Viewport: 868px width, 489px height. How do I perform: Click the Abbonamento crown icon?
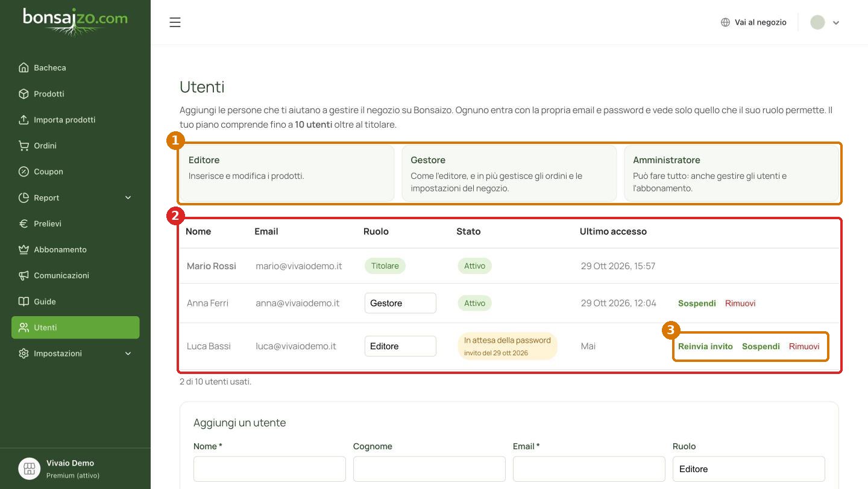tap(24, 249)
